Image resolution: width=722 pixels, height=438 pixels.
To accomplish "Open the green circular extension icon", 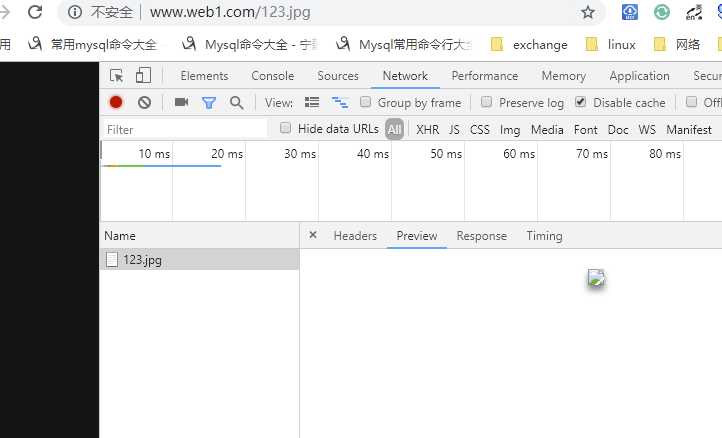I will coord(662,12).
